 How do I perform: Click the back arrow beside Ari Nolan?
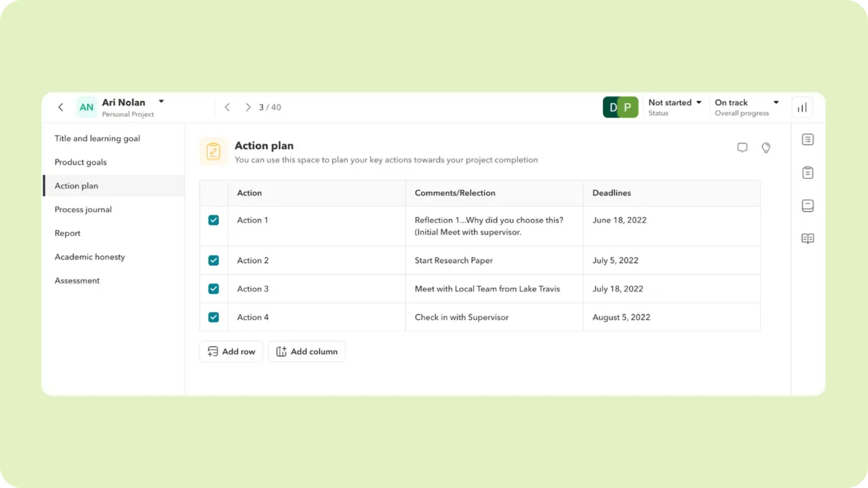pos(60,107)
